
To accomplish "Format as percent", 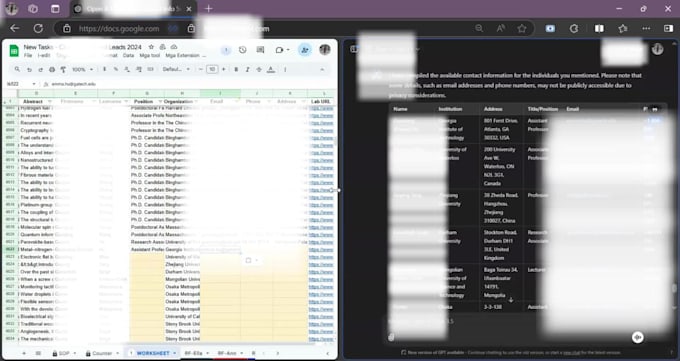I will pos(116,69).
